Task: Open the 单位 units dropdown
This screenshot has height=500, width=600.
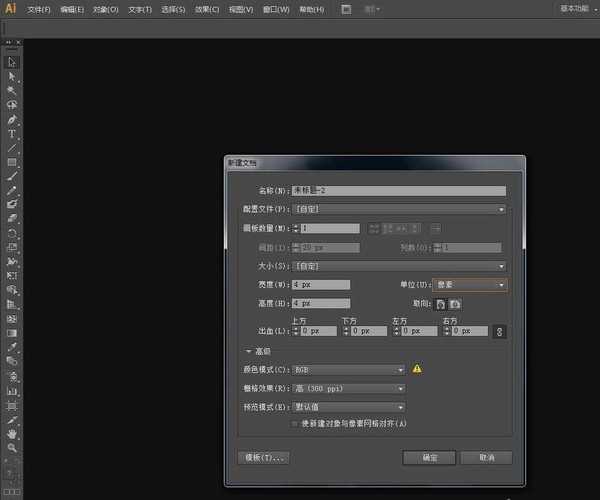Action: coord(470,285)
